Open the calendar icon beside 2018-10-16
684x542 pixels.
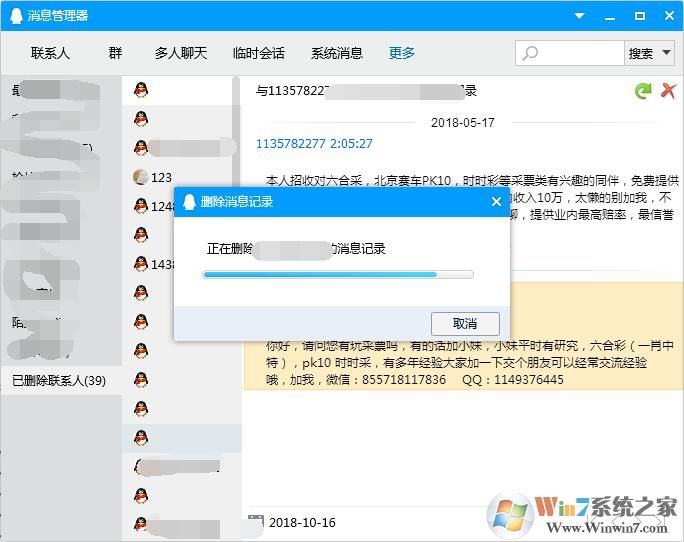[256, 521]
